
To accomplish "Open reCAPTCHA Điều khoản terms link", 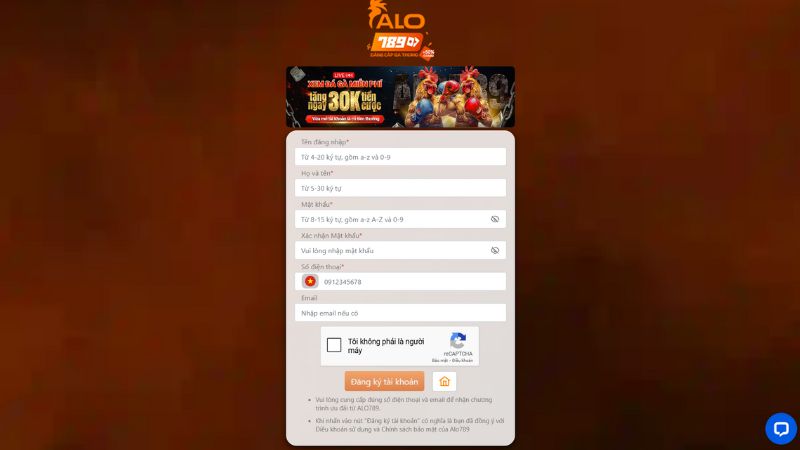I will (462, 361).
